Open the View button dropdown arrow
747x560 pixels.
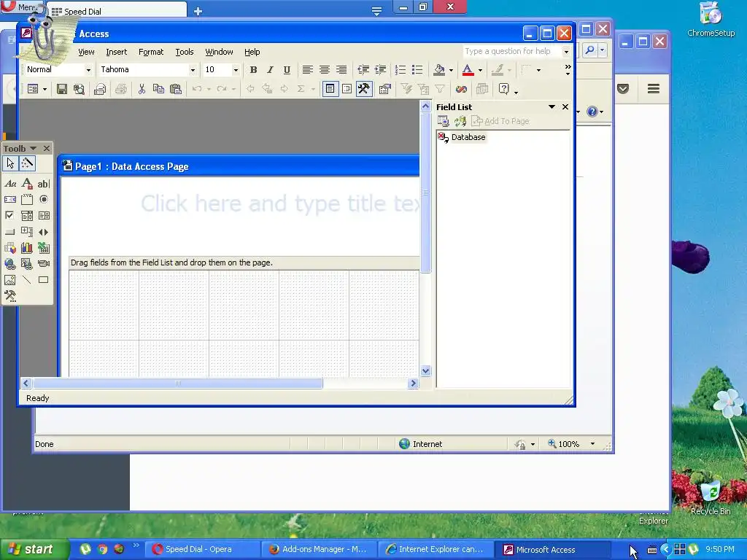coord(44,89)
